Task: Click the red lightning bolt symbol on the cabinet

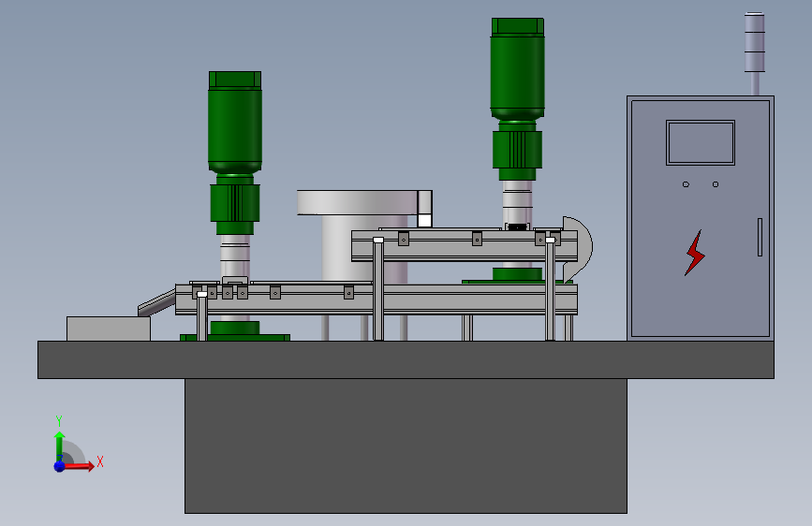Action: click(694, 253)
